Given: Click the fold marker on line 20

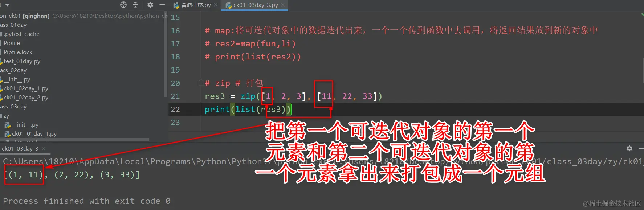Looking at the screenshot, I should point(201,83).
